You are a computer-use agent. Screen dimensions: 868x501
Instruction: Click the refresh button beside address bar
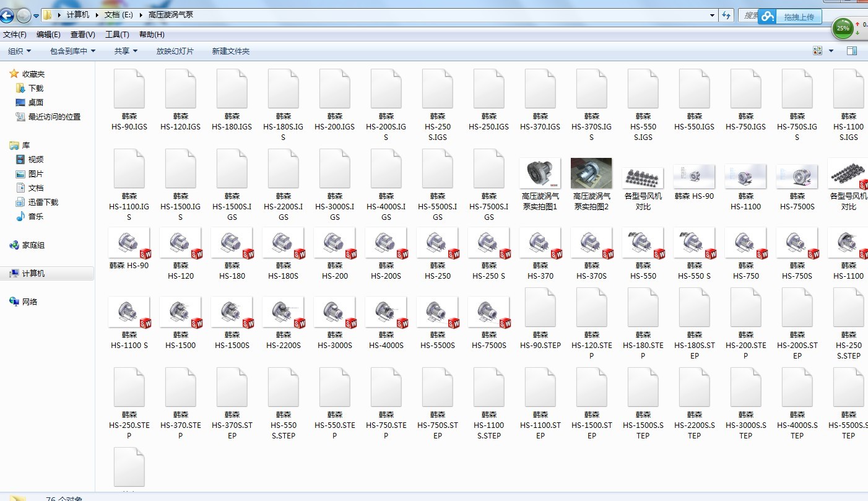coord(727,15)
